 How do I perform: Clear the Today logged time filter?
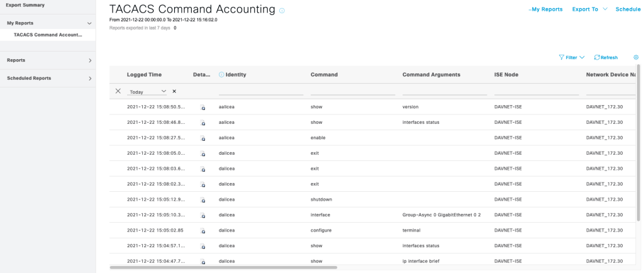point(174,91)
